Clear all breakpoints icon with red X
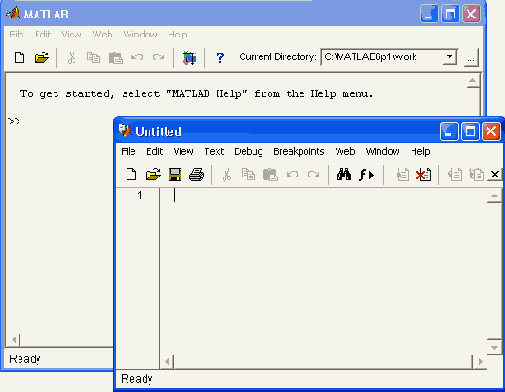This screenshot has height=392, width=505. tap(423, 175)
